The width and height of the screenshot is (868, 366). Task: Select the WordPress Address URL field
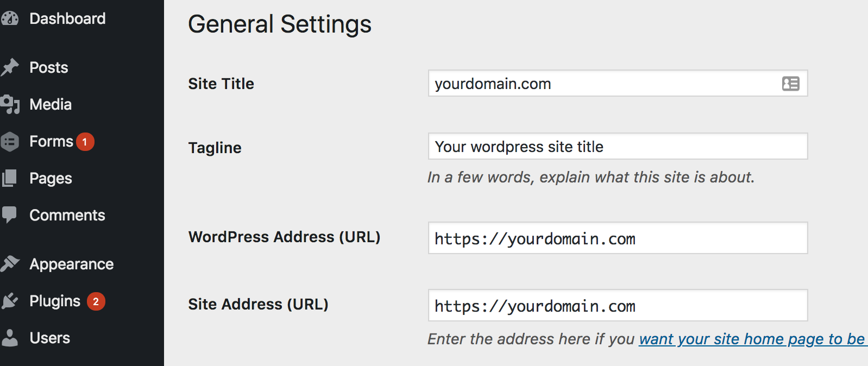click(618, 238)
